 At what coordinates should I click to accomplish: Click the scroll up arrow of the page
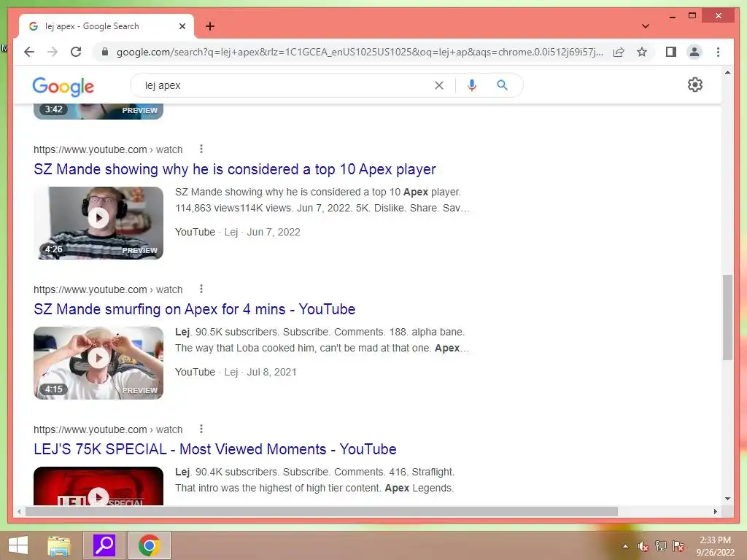tap(727, 73)
